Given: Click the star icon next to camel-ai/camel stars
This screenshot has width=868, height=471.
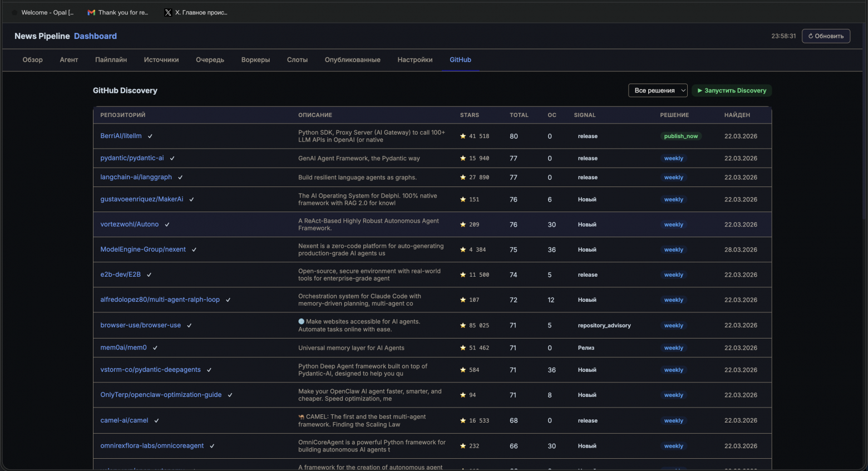Looking at the screenshot, I should tap(462, 420).
